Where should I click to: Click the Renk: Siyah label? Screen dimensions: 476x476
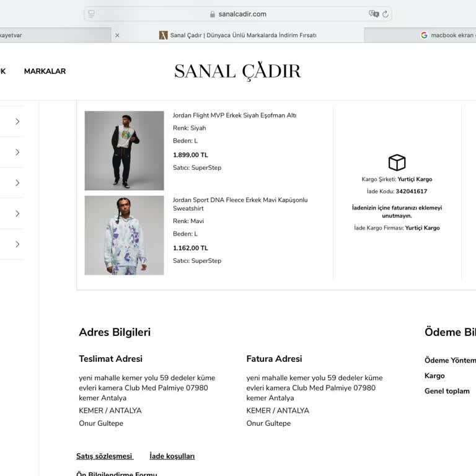click(190, 128)
